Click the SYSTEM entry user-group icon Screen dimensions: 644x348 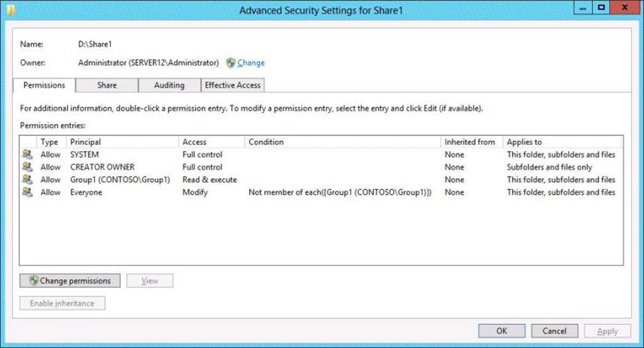click(x=28, y=154)
